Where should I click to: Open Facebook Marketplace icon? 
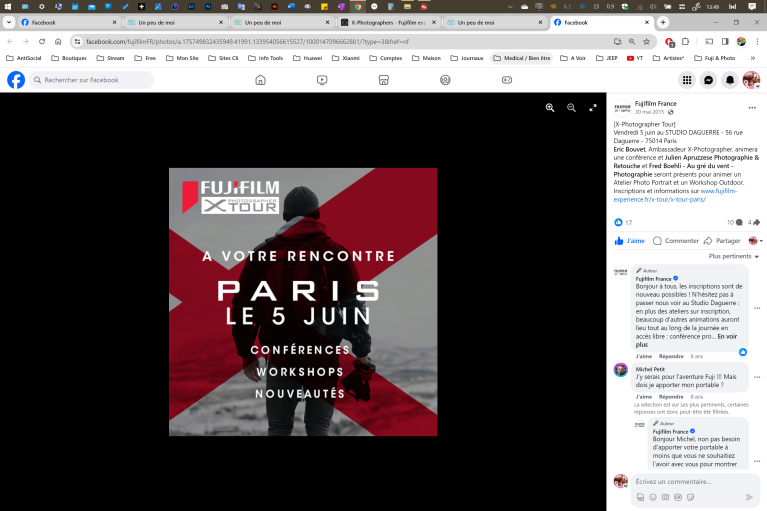(x=383, y=80)
